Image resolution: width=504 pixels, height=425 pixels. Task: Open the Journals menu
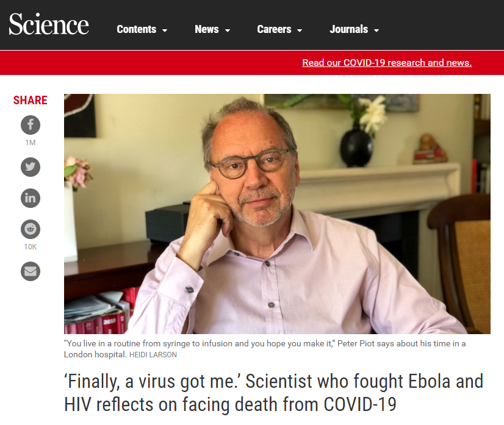(x=348, y=29)
